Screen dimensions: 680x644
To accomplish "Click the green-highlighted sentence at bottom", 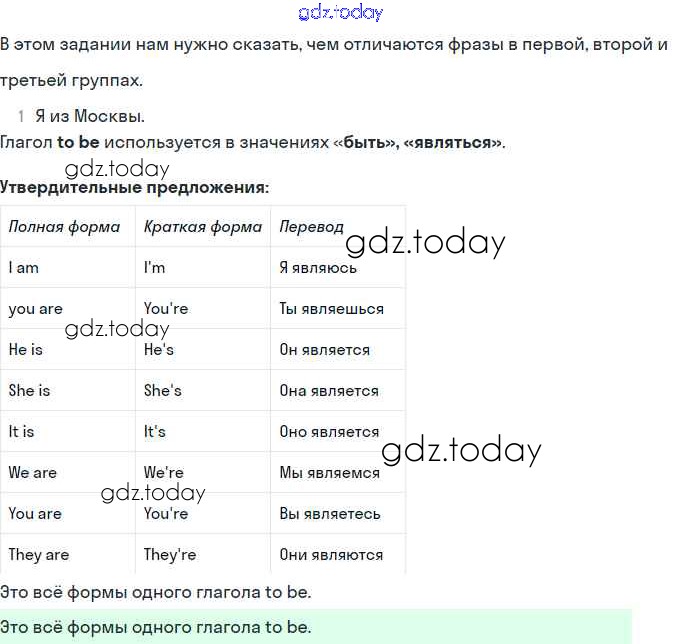I will [156, 627].
